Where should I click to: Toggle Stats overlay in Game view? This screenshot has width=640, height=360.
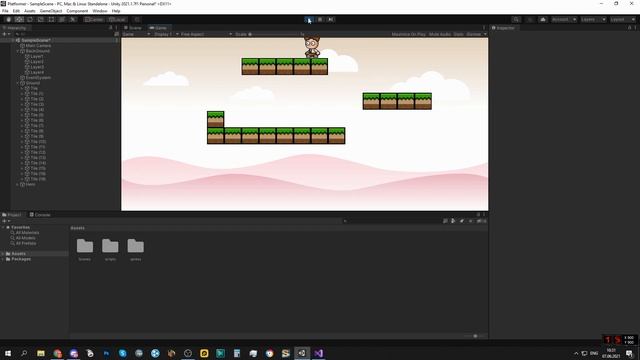tap(458, 34)
